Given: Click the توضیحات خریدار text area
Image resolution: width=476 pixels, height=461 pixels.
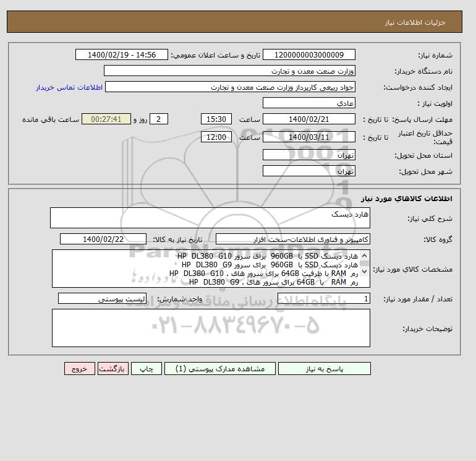Looking at the screenshot, I should point(211,328).
